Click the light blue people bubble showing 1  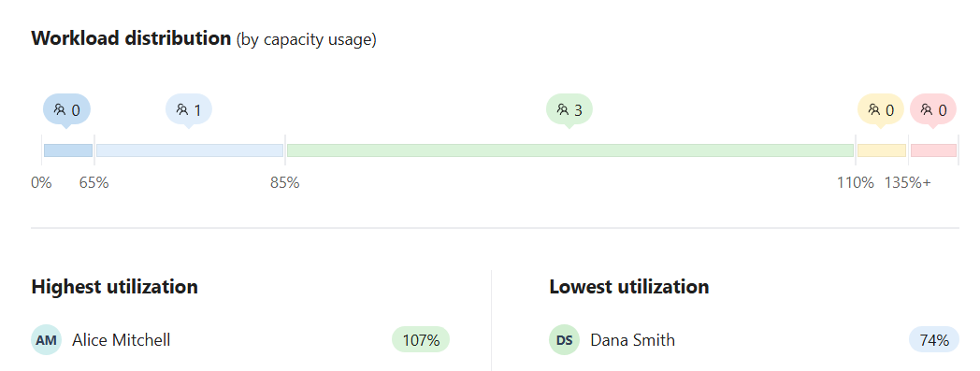[189, 110]
